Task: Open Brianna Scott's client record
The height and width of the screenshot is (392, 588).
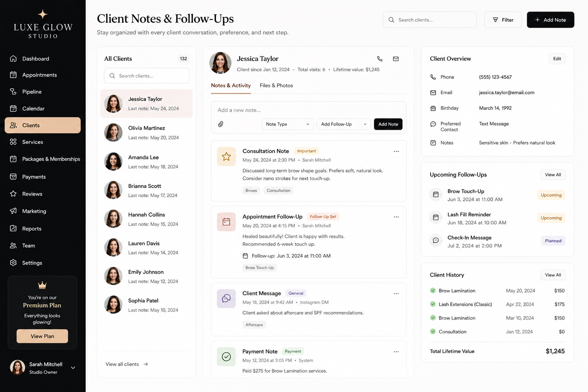Action: click(146, 190)
